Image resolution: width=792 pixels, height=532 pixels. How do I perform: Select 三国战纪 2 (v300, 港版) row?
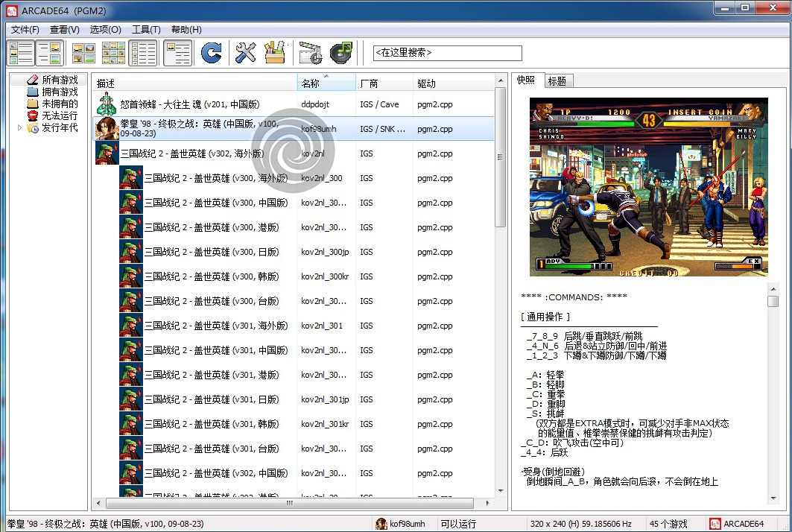[293, 227]
